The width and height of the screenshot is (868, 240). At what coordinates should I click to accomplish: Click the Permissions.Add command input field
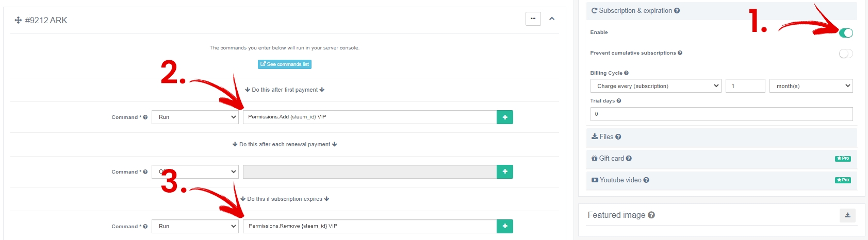[369, 117]
